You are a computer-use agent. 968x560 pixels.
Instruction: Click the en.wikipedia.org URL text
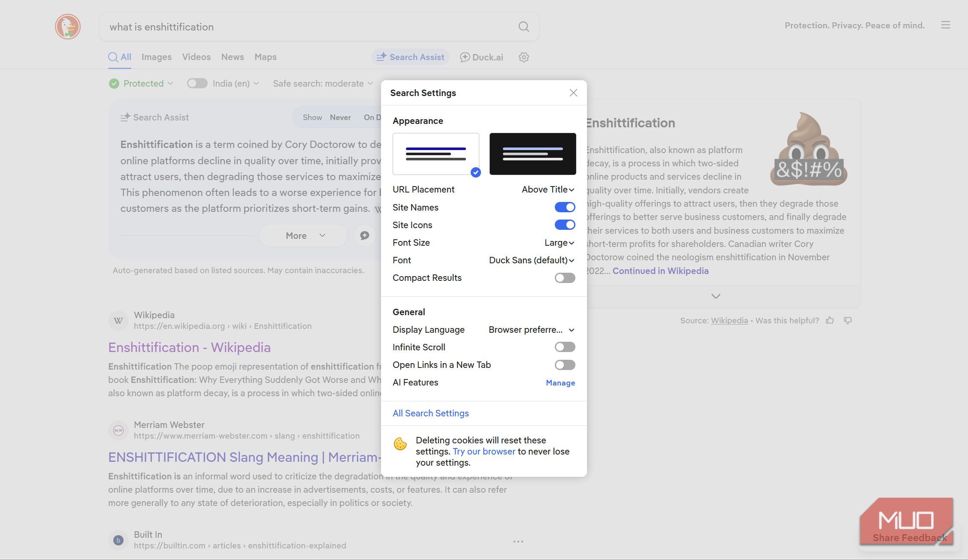pyautogui.click(x=223, y=326)
